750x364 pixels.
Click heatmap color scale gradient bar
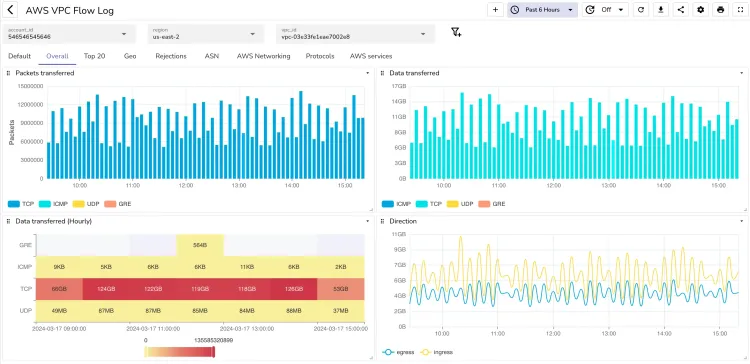coord(179,352)
